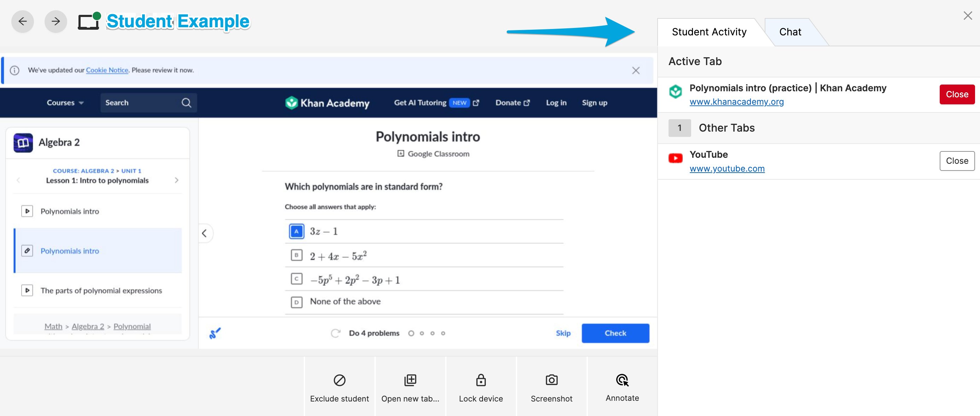The height and width of the screenshot is (416, 980).
Task: Click the search magnifier icon
Action: tap(186, 103)
